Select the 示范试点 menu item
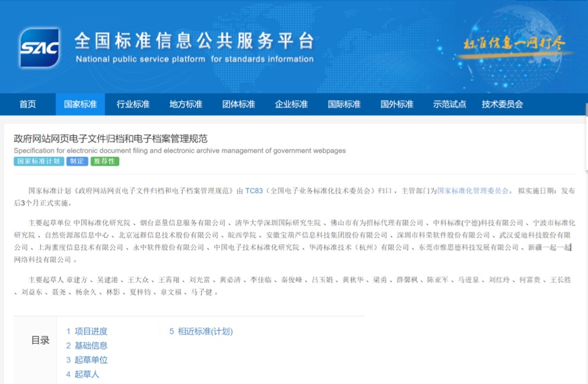588x384 pixels. 449,105
